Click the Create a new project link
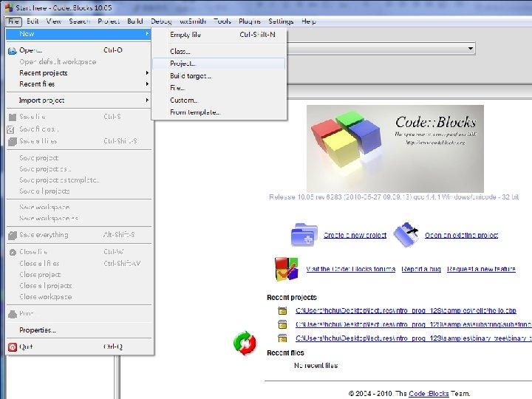 [x=355, y=235]
